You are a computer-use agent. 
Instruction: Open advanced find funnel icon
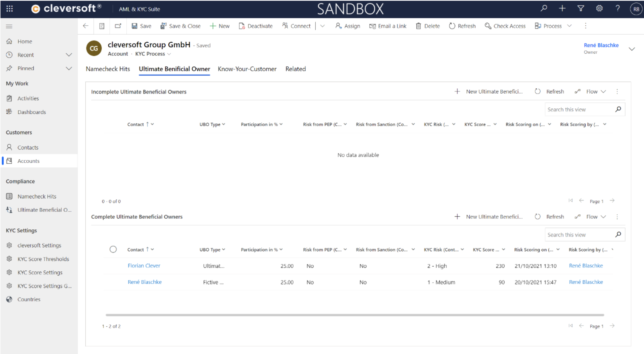click(x=581, y=9)
